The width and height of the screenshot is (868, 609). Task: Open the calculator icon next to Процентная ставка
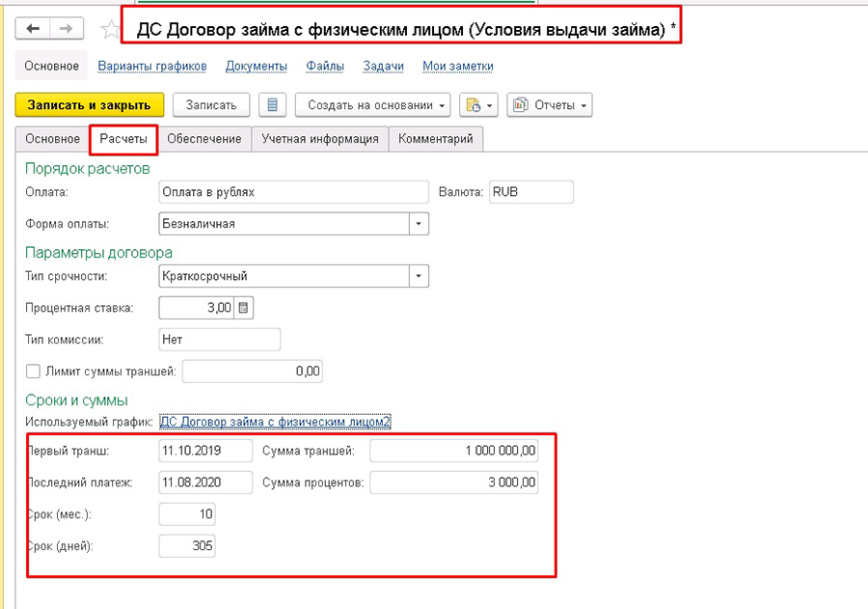tap(243, 308)
